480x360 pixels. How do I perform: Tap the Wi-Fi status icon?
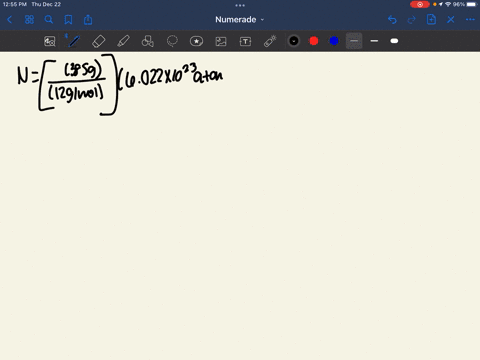click(x=448, y=4)
